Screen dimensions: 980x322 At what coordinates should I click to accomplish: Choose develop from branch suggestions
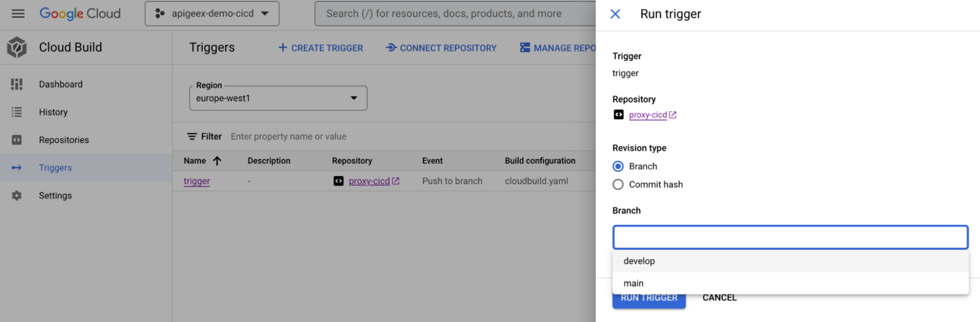coord(639,261)
